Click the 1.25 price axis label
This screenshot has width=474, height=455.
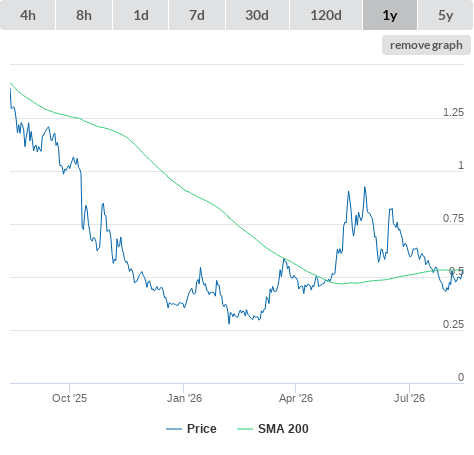click(x=453, y=112)
